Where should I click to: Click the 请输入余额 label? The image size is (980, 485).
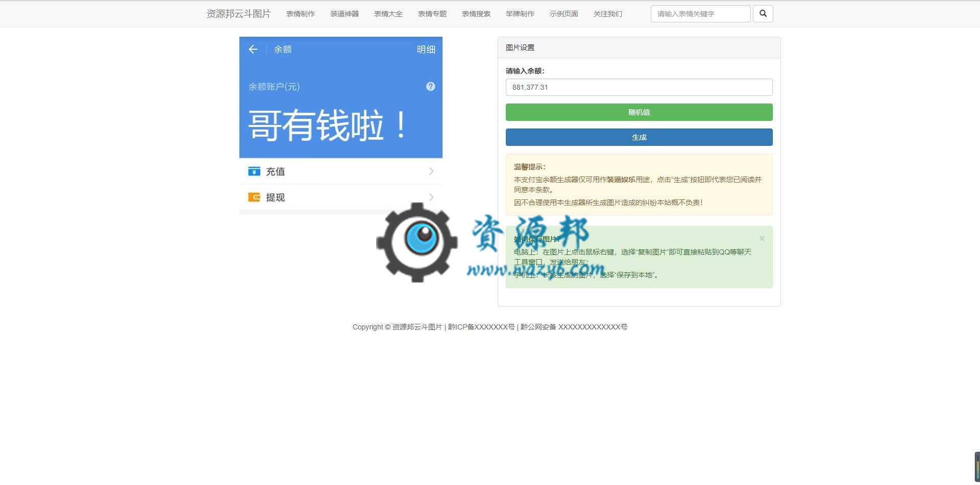click(x=525, y=71)
